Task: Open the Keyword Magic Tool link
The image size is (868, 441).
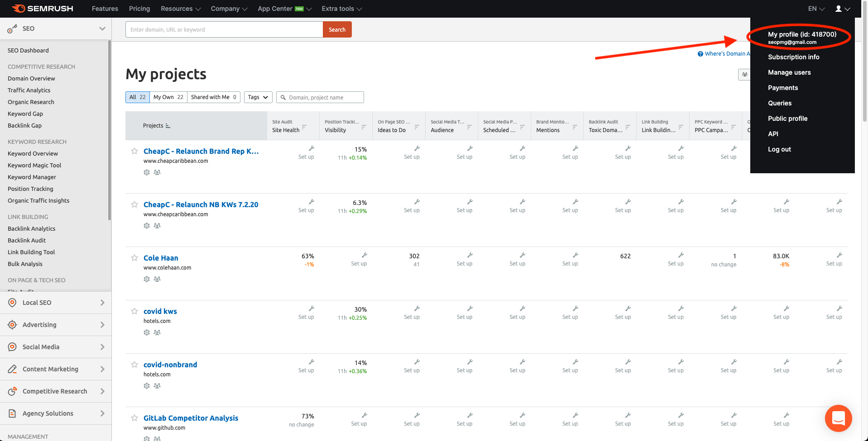Action: point(34,166)
